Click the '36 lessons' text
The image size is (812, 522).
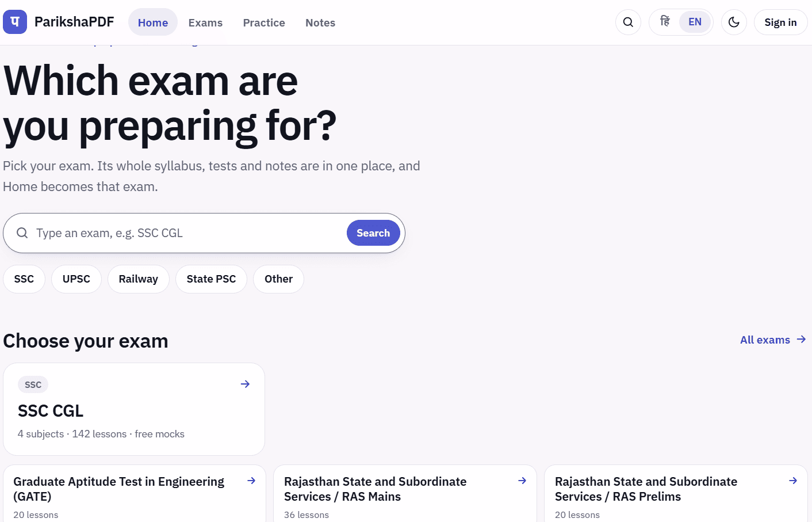pos(307,515)
